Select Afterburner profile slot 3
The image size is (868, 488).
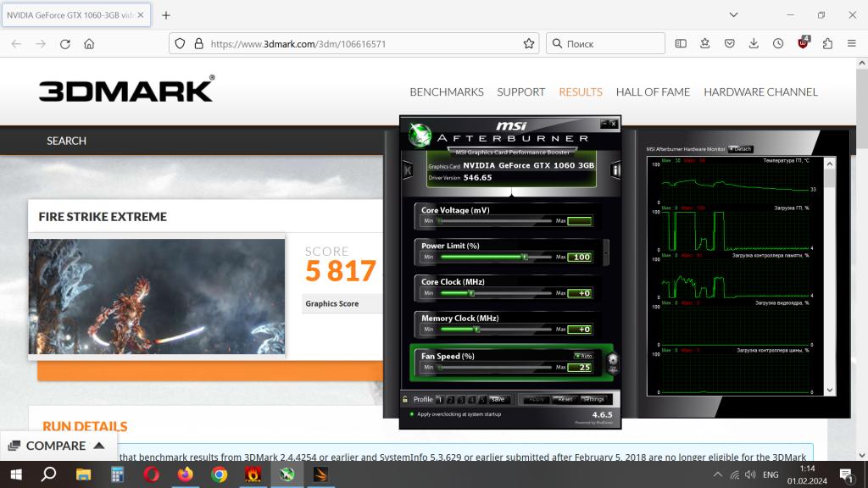coord(460,400)
